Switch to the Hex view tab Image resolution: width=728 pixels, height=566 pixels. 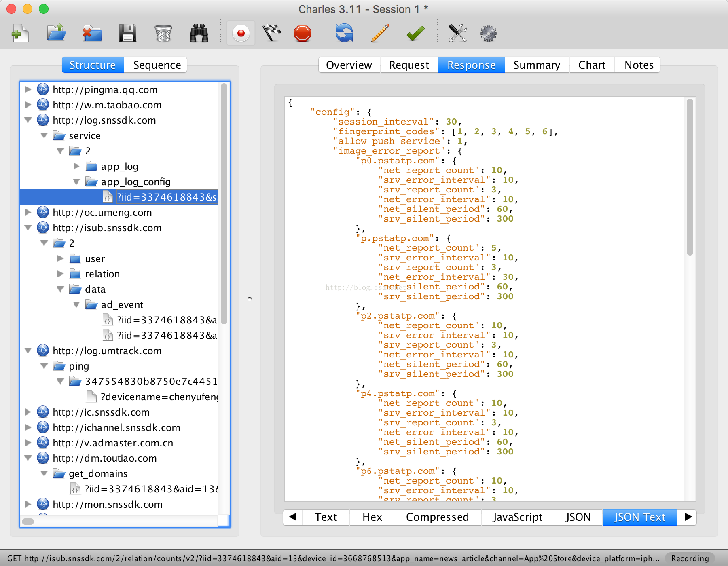tap(372, 517)
